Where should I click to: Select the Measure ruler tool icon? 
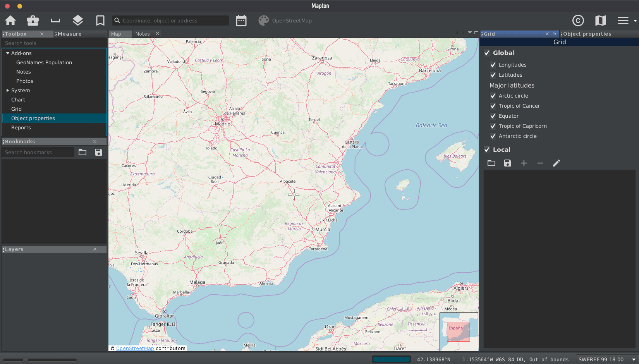[55, 21]
